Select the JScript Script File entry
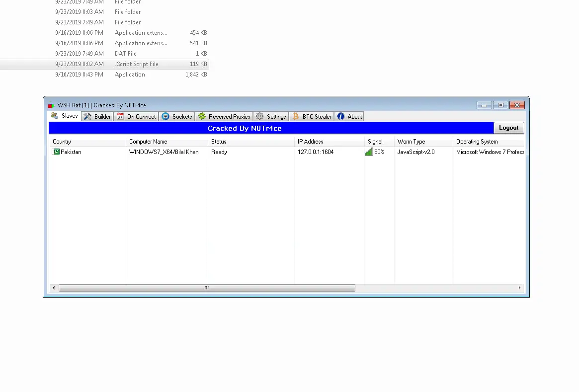The height and width of the screenshot is (392, 579). (x=136, y=64)
